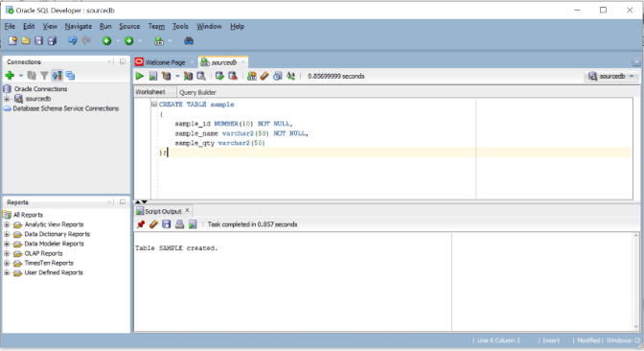Click the Run Script icon
This screenshot has height=351, width=644.
click(x=152, y=76)
